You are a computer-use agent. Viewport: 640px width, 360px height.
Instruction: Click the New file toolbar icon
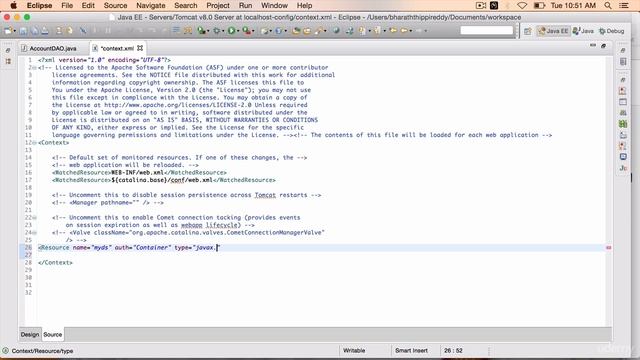coord(8,31)
